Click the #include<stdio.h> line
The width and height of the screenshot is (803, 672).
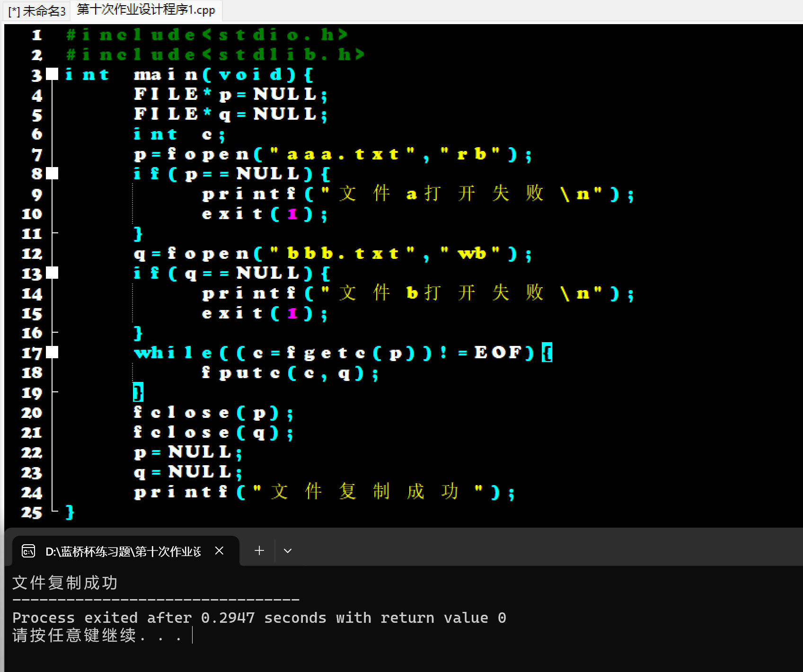coord(207,35)
